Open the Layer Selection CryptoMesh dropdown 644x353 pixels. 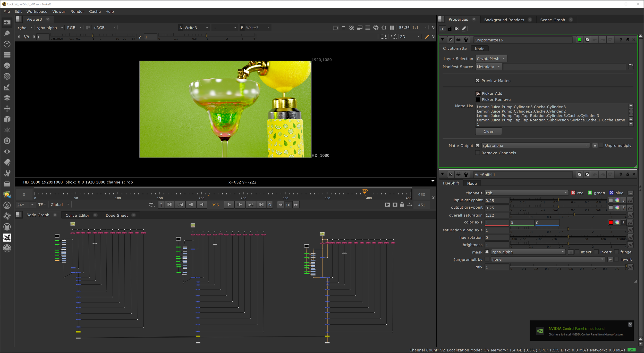pyautogui.click(x=491, y=59)
